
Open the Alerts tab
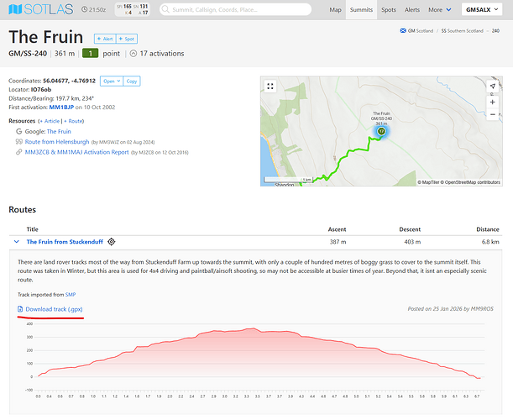pos(412,10)
